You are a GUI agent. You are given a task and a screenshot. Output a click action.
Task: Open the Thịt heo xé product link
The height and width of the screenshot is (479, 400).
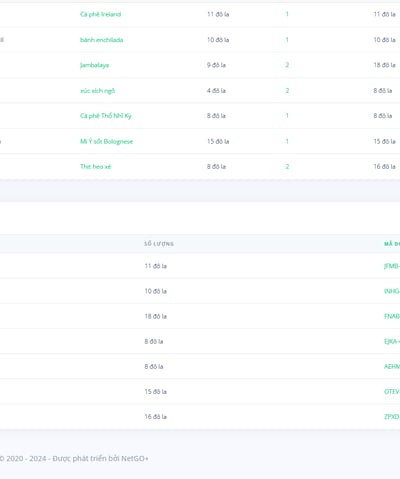[x=95, y=166]
